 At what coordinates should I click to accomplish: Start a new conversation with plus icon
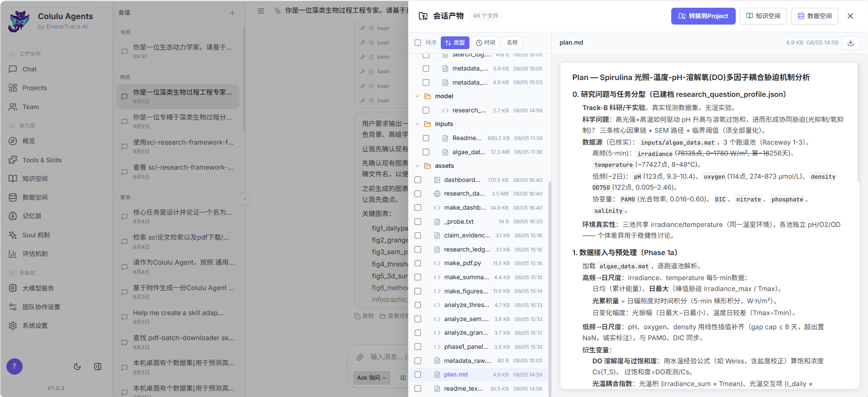click(232, 13)
